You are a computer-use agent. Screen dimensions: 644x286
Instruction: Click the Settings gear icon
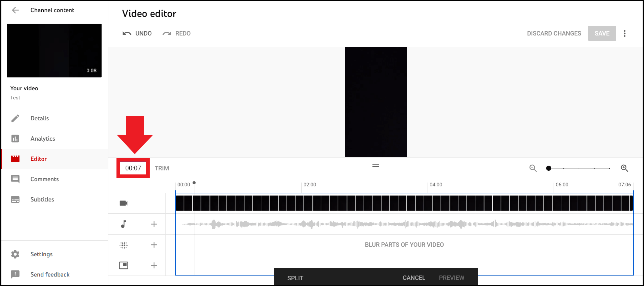pos(15,254)
